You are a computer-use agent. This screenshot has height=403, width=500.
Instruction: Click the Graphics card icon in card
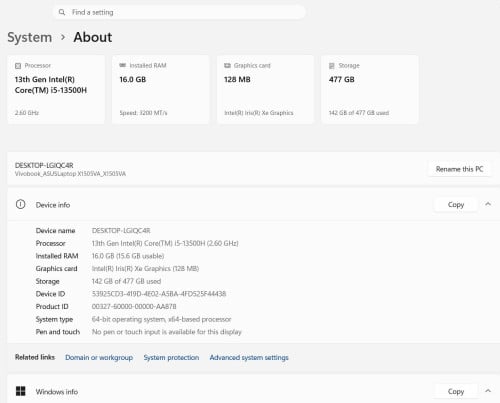[x=227, y=65]
